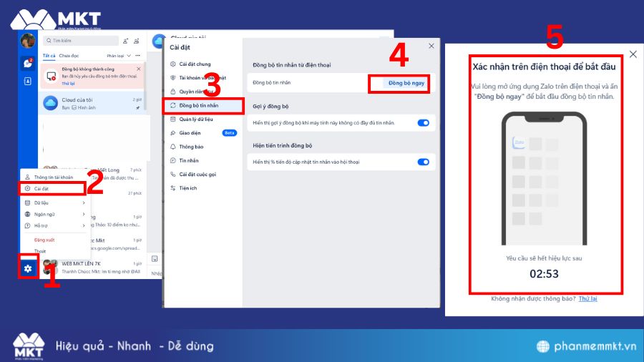Click Thoát in the popup menu

[40, 251]
